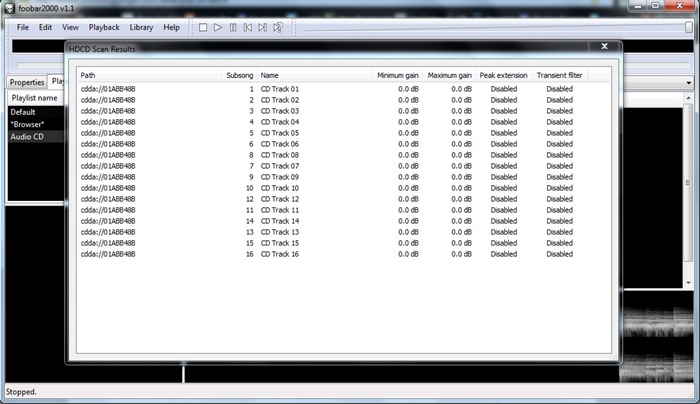Select the row CD Track 11
Image resolution: width=700 pixels, height=404 pixels.
[x=344, y=210]
